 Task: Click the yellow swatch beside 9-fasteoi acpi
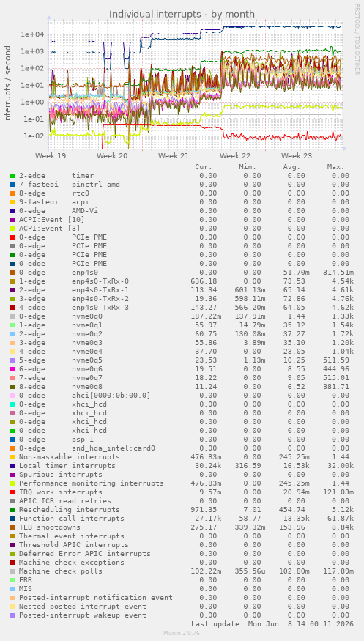pyautogui.click(x=12, y=202)
